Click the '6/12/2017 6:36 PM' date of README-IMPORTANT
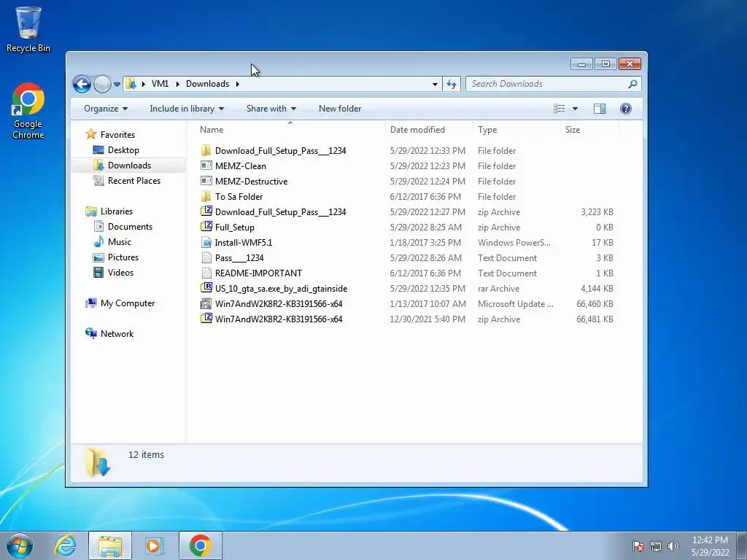The image size is (747, 560). [425, 273]
